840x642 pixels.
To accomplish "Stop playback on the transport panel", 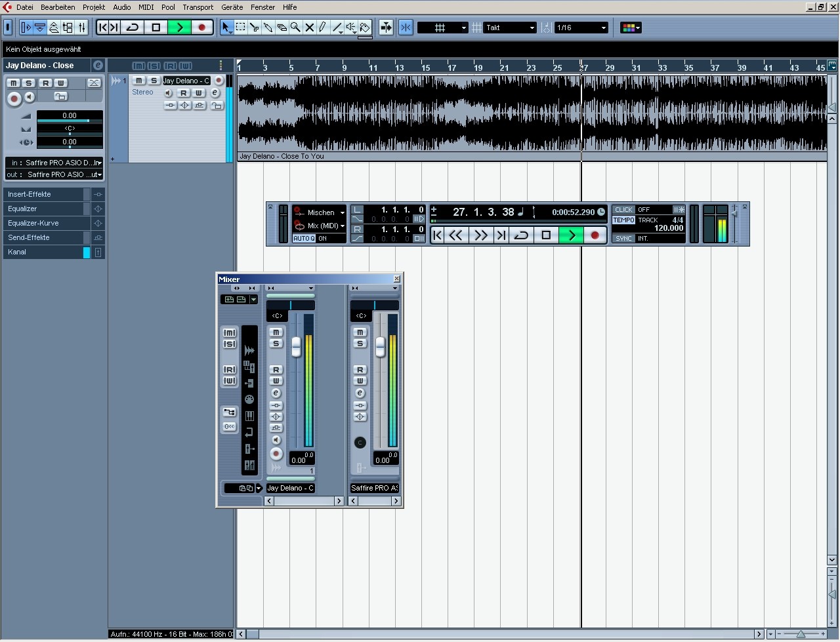I will point(545,235).
